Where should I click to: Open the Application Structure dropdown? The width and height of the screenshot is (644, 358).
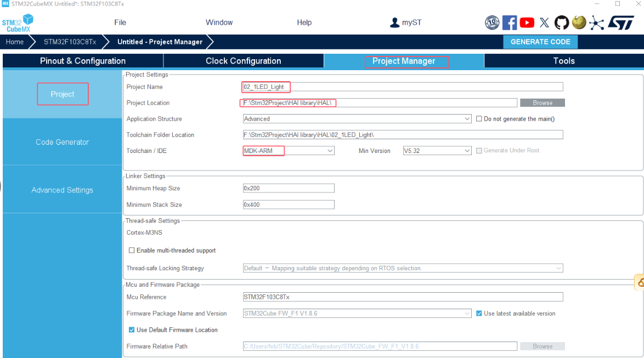tap(357, 118)
